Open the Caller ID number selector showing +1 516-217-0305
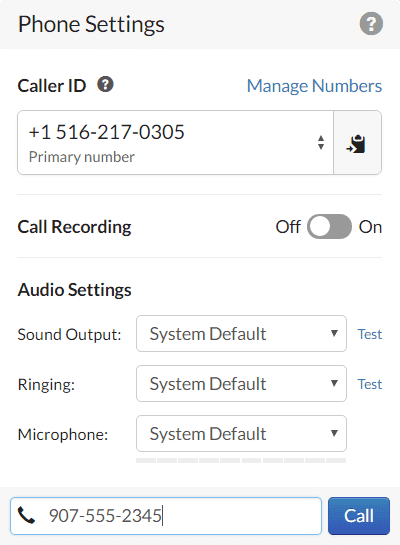Viewport: 400px width, 545px height. tap(175, 143)
